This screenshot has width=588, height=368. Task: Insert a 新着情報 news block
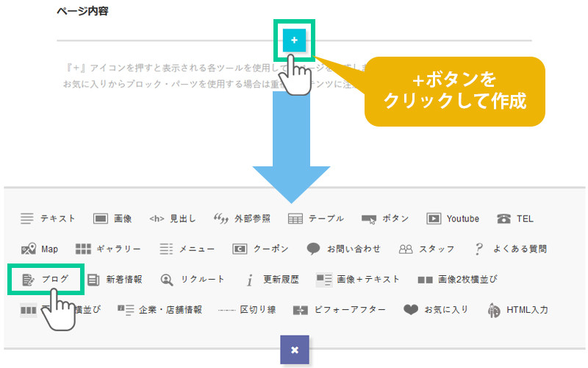click(115, 279)
